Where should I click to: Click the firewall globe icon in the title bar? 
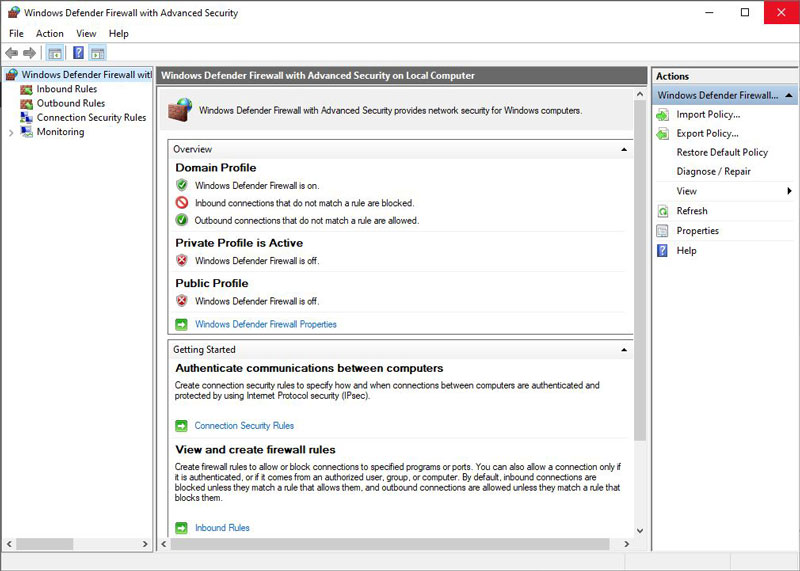point(13,12)
